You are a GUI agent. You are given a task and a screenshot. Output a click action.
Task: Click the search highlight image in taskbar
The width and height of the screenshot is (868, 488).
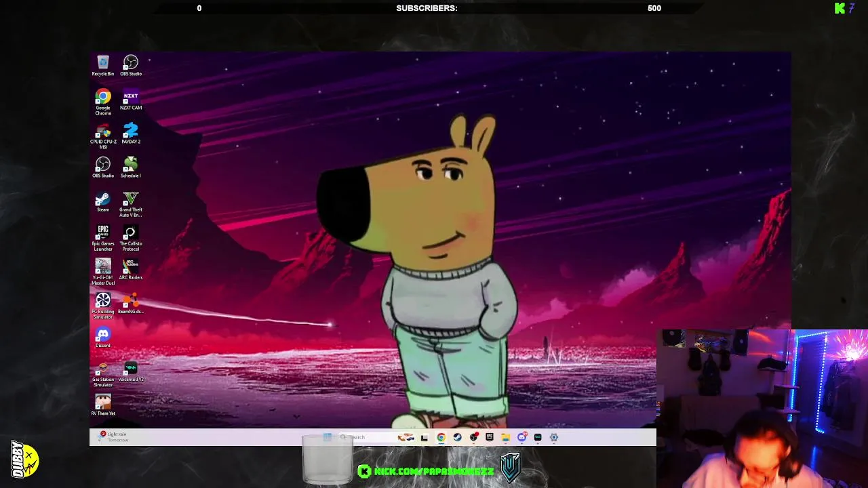click(406, 437)
